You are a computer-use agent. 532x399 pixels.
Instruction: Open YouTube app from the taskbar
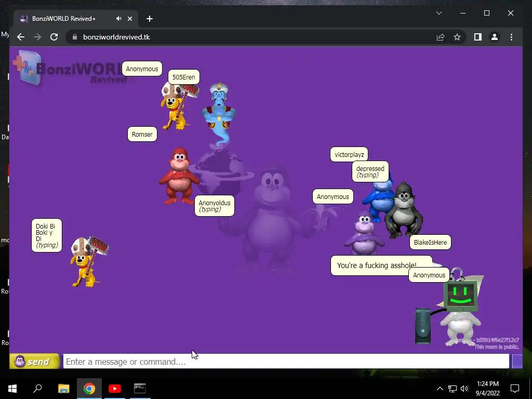click(115, 389)
